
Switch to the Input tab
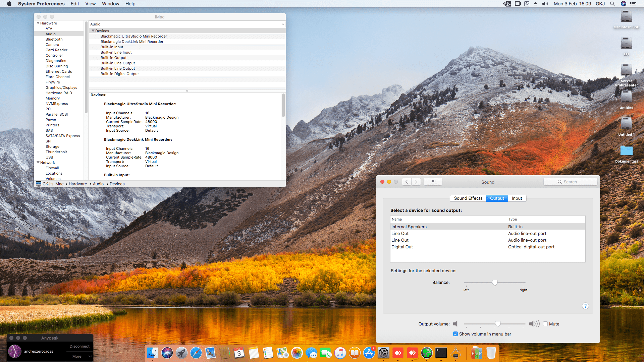(517, 198)
